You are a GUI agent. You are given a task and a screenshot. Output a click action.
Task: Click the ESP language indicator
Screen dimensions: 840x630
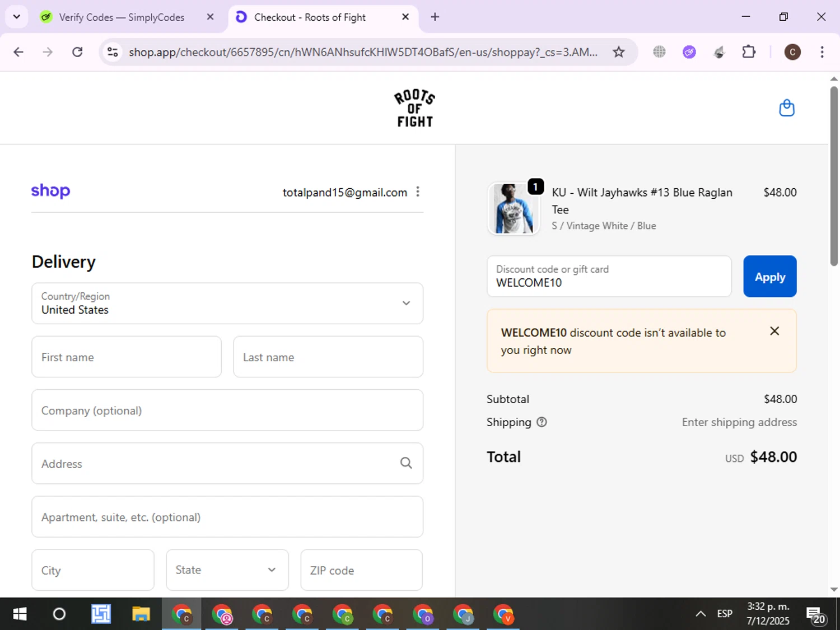click(x=725, y=614)
